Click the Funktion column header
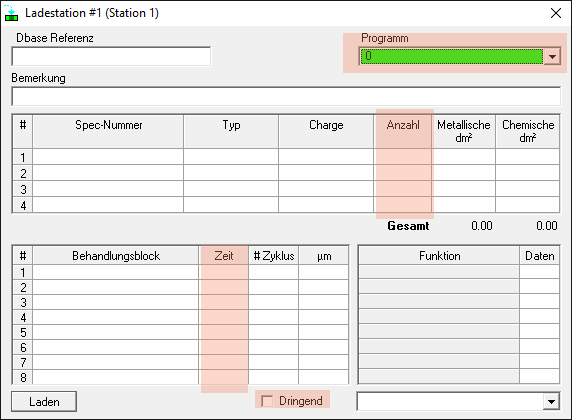 (x=439, y=255)
